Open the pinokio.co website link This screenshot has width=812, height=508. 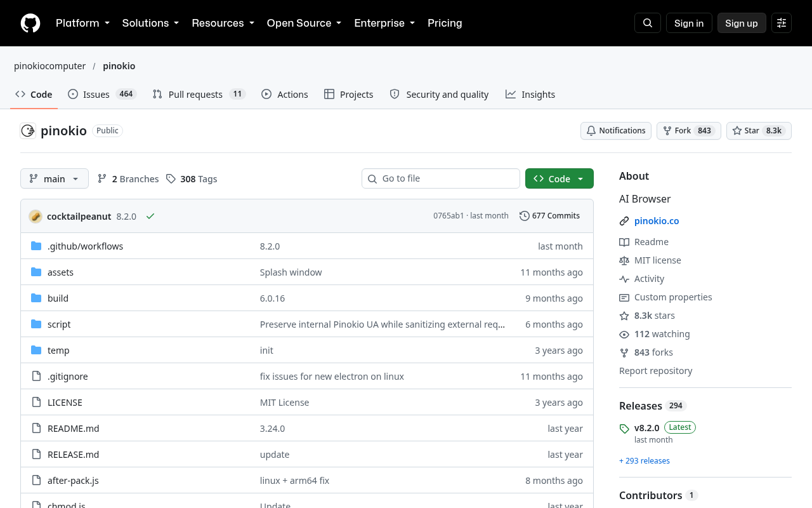(657, 221)
